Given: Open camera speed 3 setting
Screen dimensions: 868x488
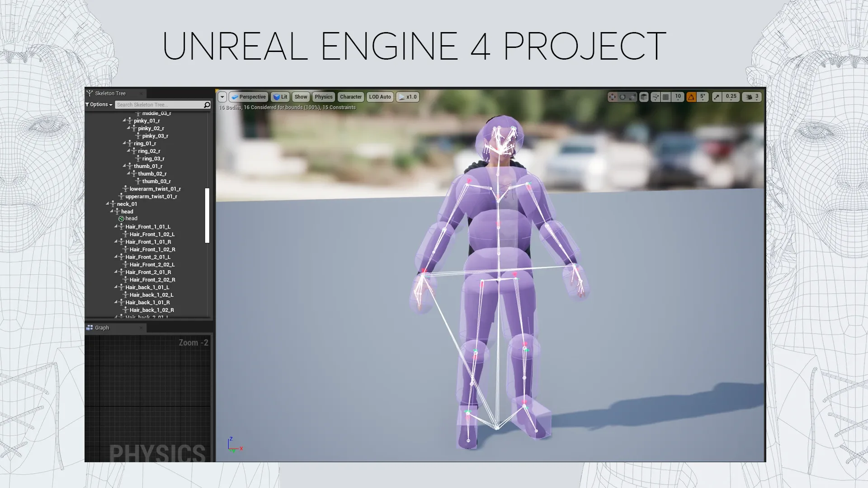Looking at the screenshot, I should 752,97.
